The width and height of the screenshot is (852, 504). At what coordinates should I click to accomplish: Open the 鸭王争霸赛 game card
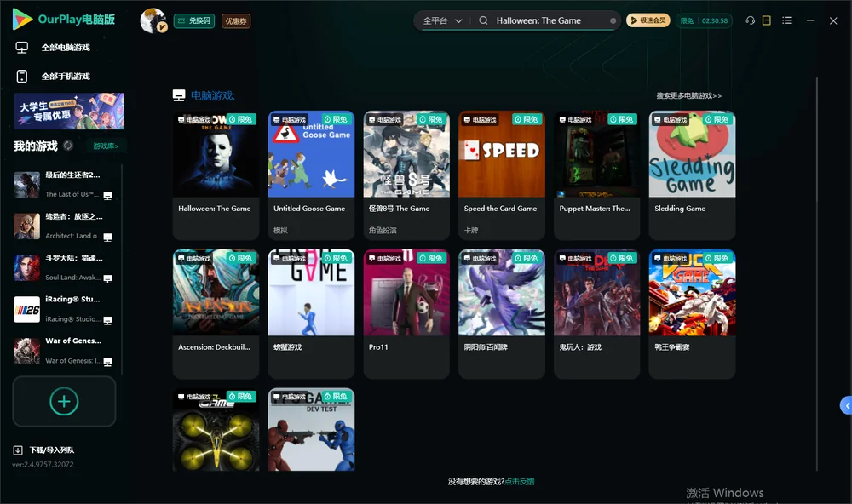point(692,313)
